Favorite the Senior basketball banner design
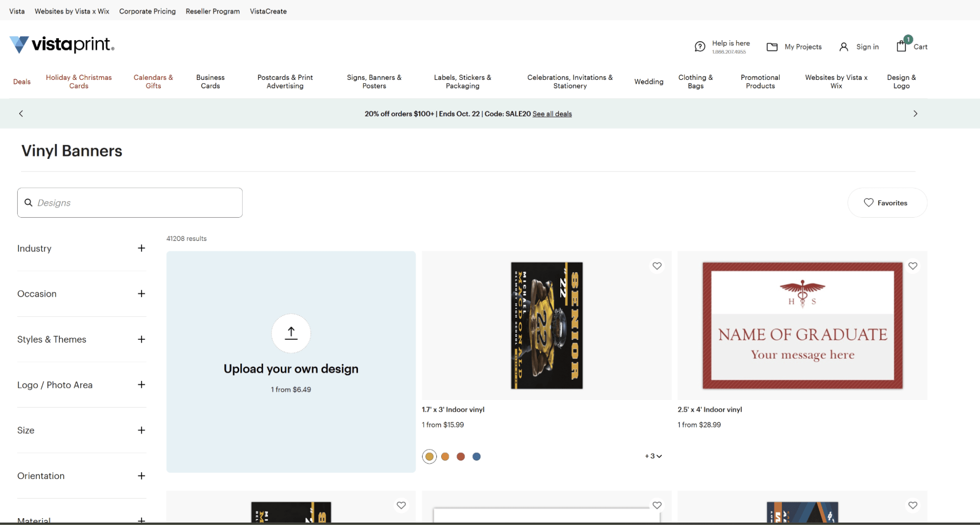Screen dimensions: 980x525 click(656, 266)
